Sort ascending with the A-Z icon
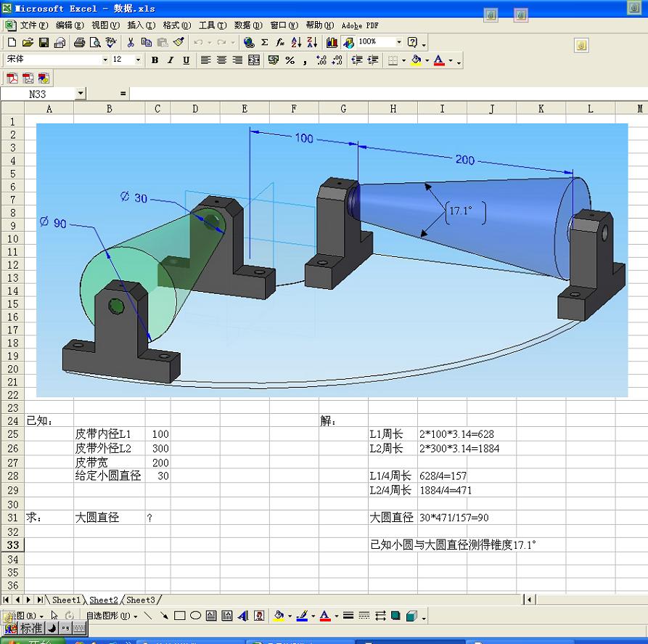648x644 pixels. (296, 42)
